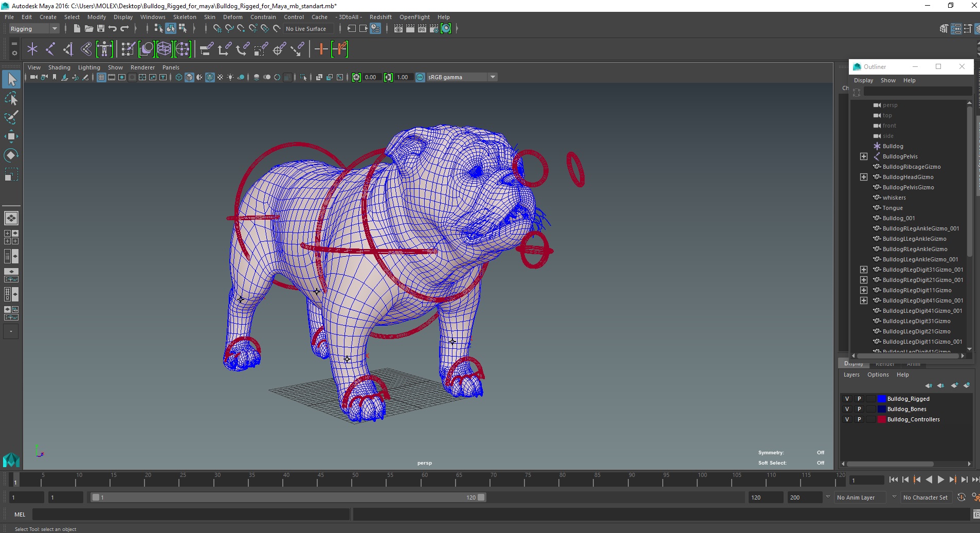Select the arrow Select tool in the toolbox
Viewport: 980px width, 533px height.
(11, 79)
